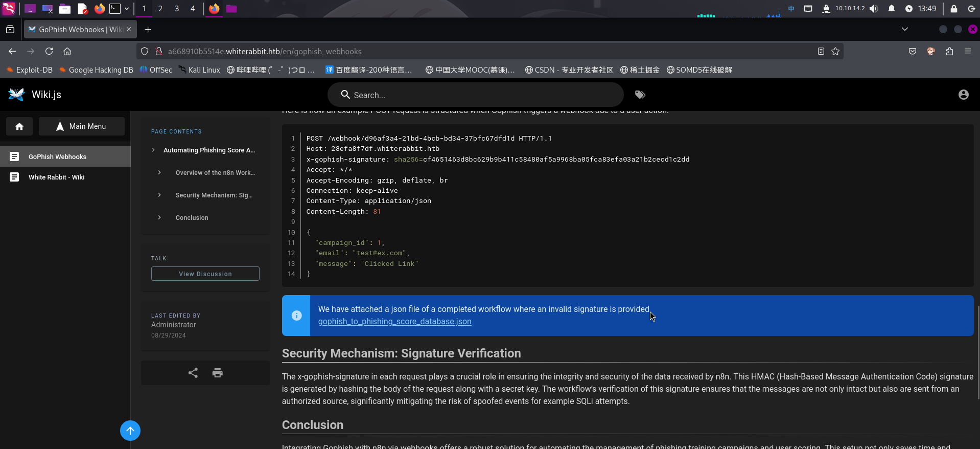Open the OffSec bookmark
The height and width of the screenshot is (449, 980).
[156, 70]
